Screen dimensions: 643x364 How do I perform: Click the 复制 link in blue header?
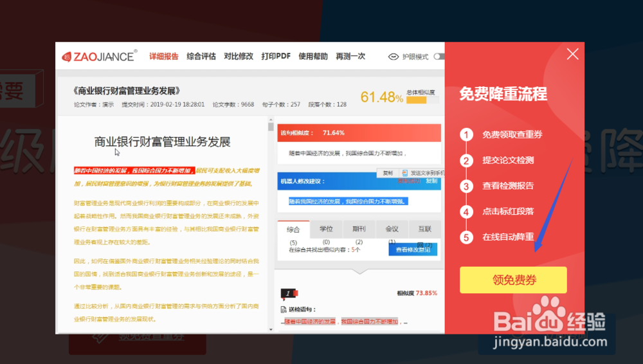(431, 181)
